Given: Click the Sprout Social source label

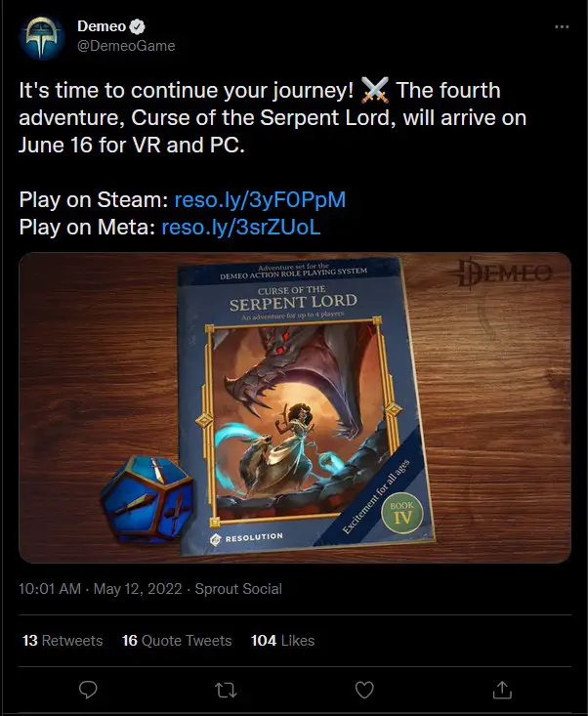Looking at the screenshot, I should click(238, 589).
